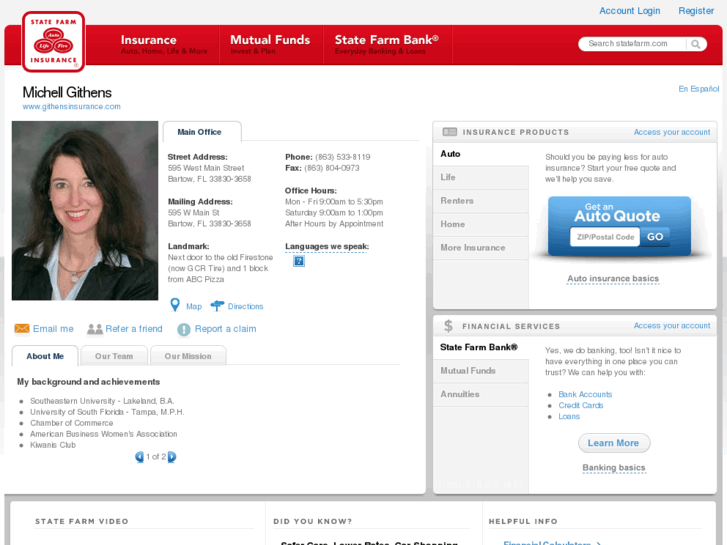Select the Main Office tab
This screenshot has height=545, width=727.
[202, 132]
